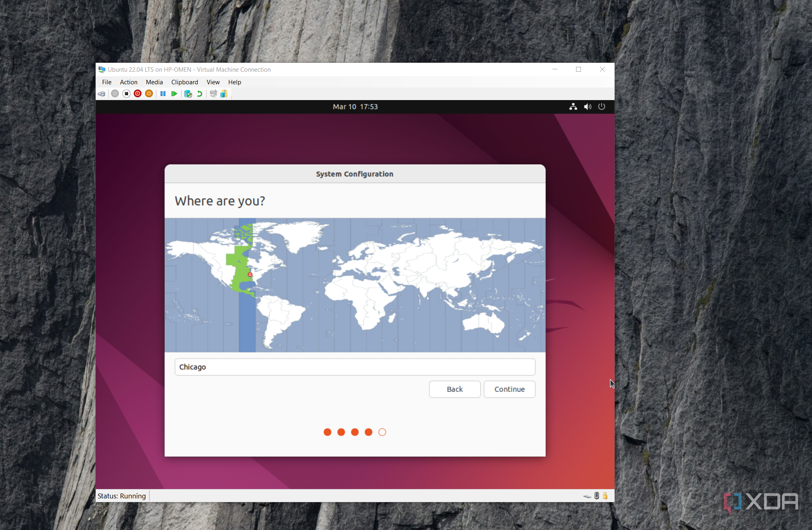Click the red Shut Down icon
The width and height of the screenshot is (812, 530).
(138, 94)
